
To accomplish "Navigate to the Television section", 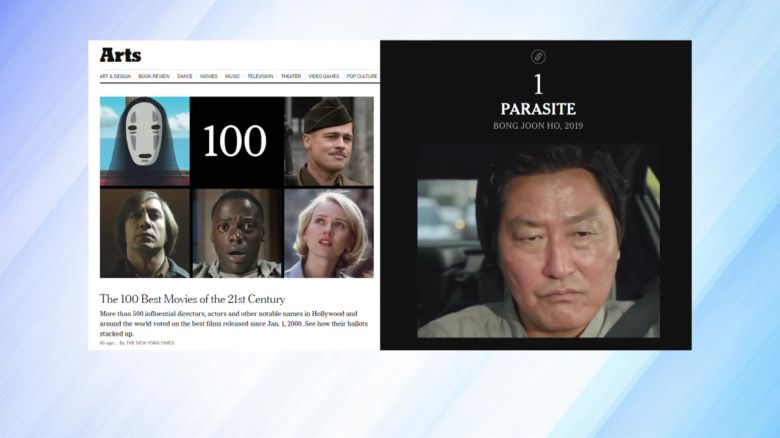I will (x=260, y=76).
